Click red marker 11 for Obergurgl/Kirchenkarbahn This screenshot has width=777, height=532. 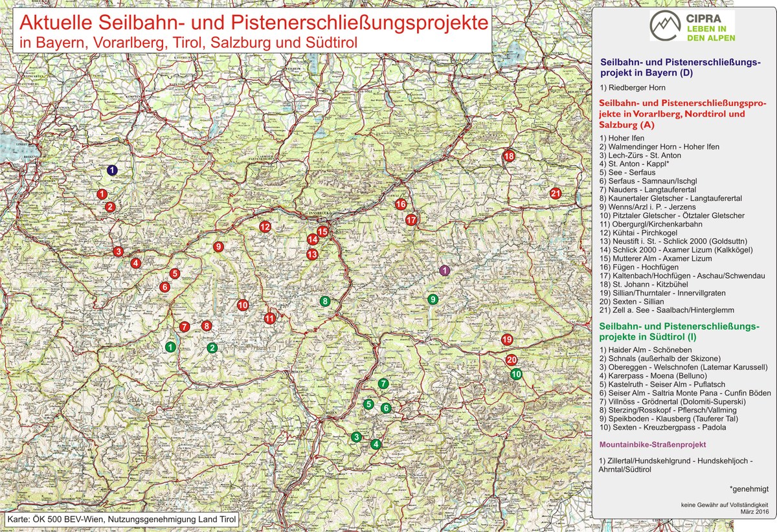click(270, 318)
